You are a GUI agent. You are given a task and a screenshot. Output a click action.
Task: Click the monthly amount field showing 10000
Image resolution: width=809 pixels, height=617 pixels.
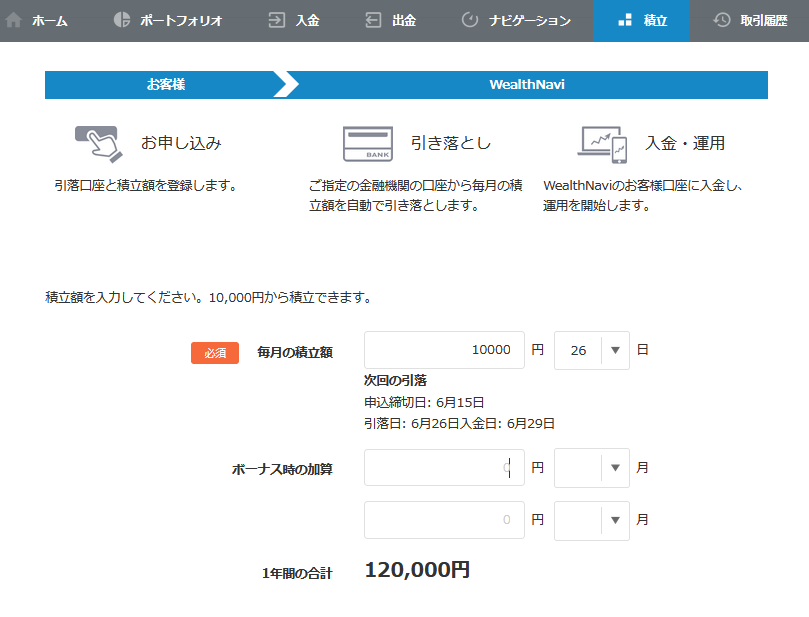[444, 350]
